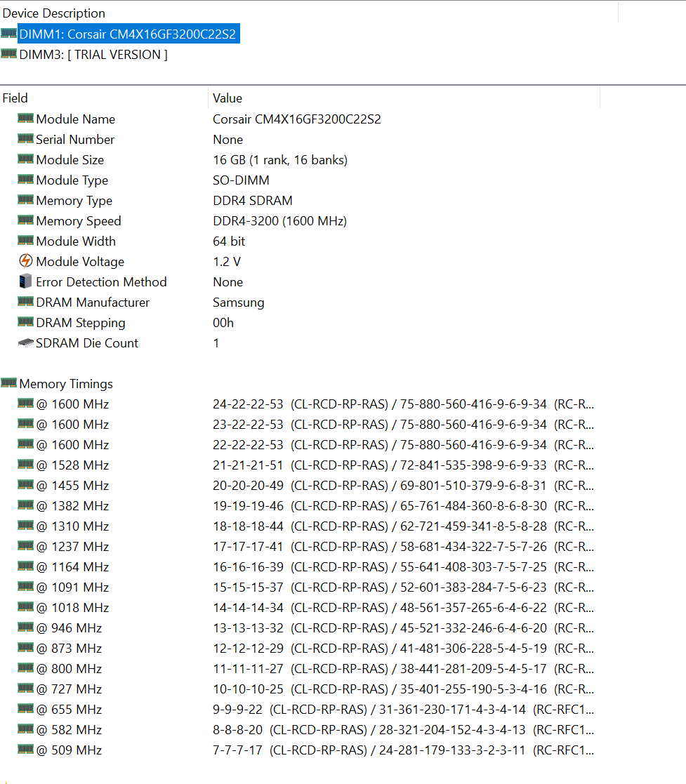Select the Memory Timings group heading

(66, 384)
